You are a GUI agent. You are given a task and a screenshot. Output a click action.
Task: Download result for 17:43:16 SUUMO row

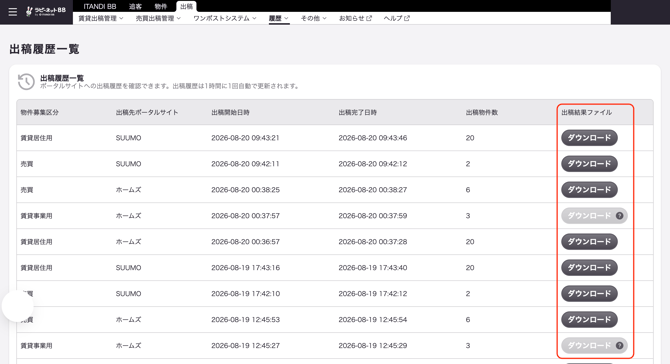[589, 268]
